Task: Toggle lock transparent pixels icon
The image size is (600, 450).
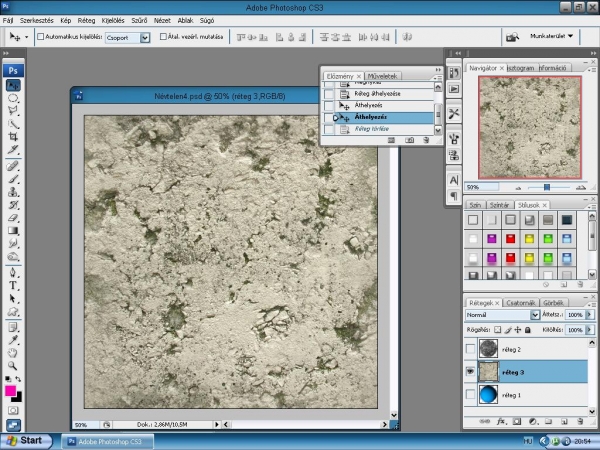Action: pos(497,329)
